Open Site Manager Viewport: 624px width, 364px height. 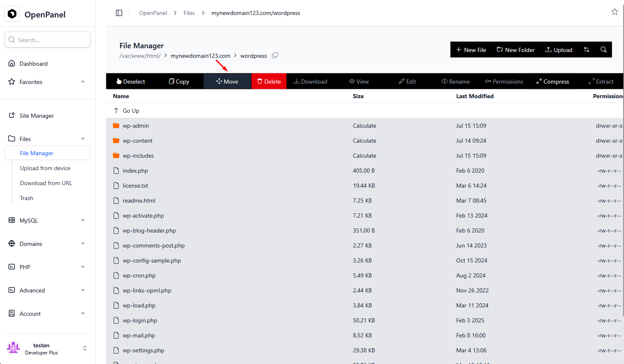click(37, 116)
